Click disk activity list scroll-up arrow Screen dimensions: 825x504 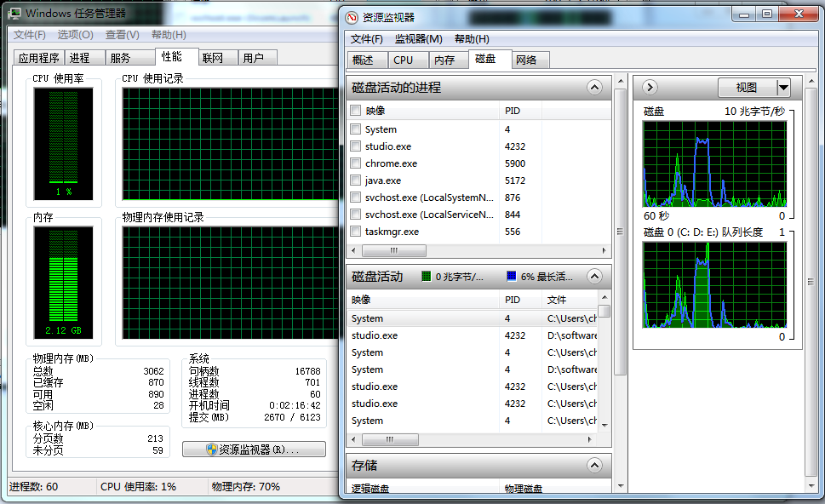pos(604,298)
